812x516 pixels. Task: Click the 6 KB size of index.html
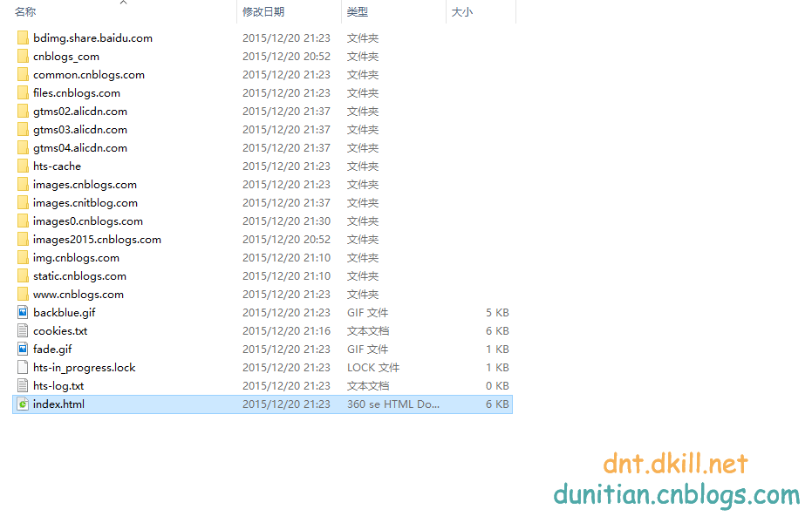click(x=497, y=404)
